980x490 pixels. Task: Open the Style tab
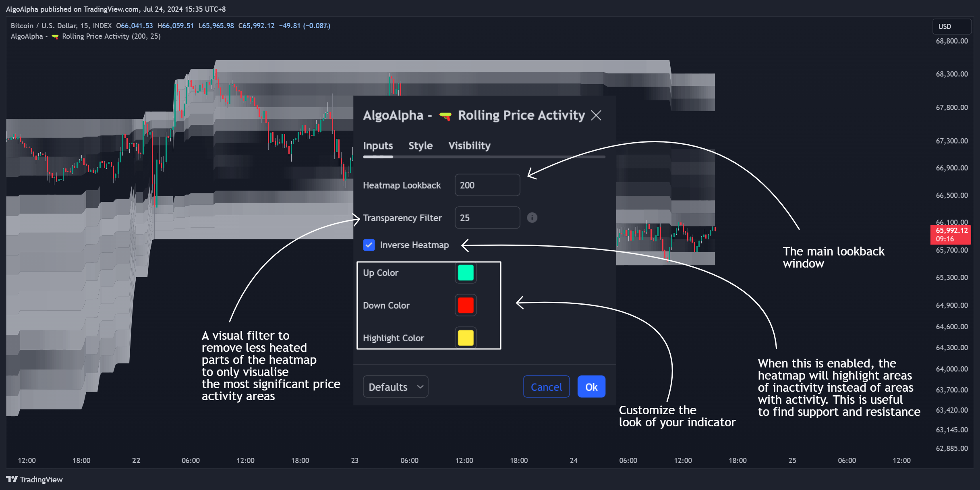421,145
